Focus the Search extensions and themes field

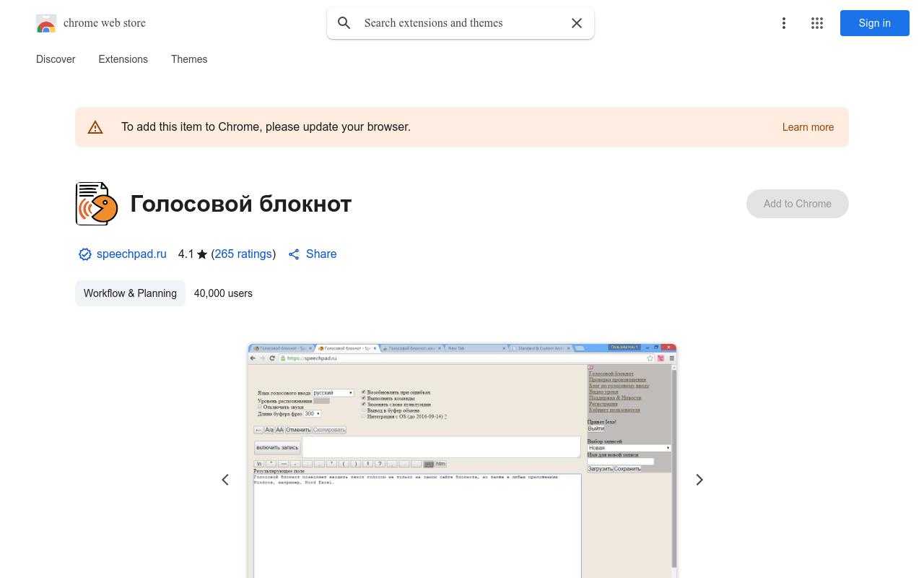pos(461,23)
